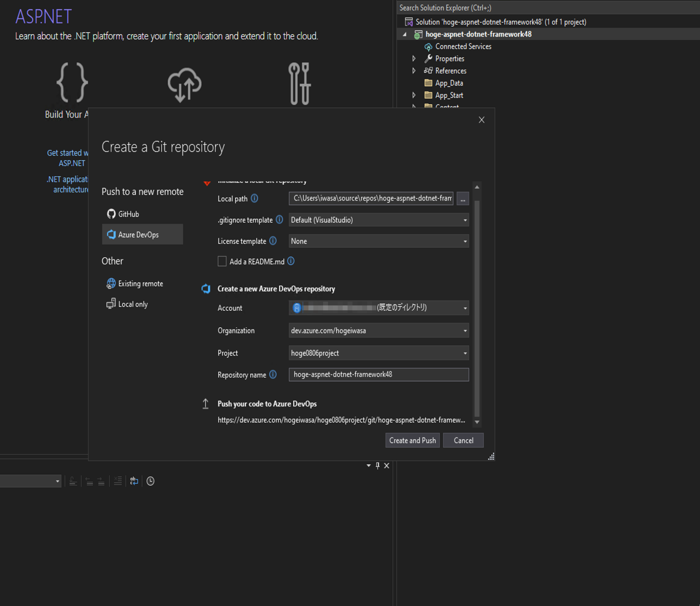Click the App_Start folder icon

[x=428, y=95]
